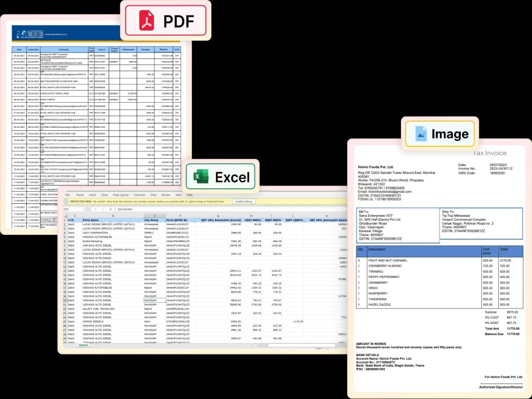This screenshot has width=532, height=399.
Task: Click the Tax Invoice title
Action: pos(489,153)
